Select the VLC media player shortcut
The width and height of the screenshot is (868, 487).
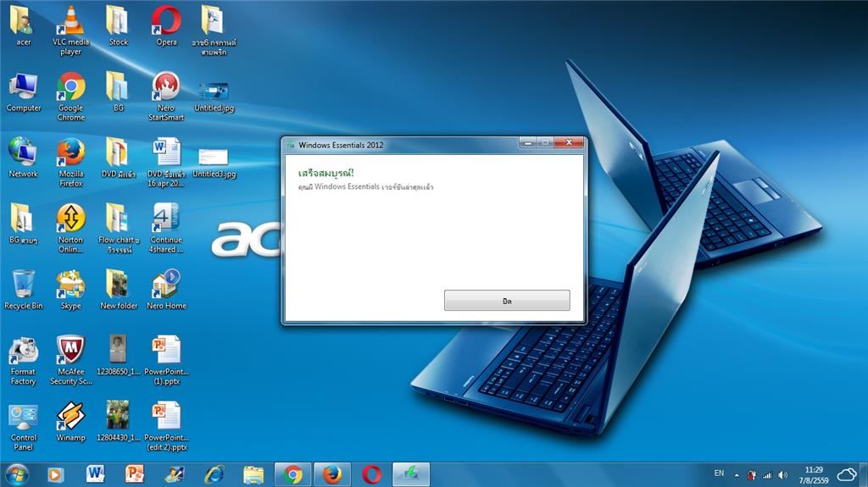[x=71, y=30]
